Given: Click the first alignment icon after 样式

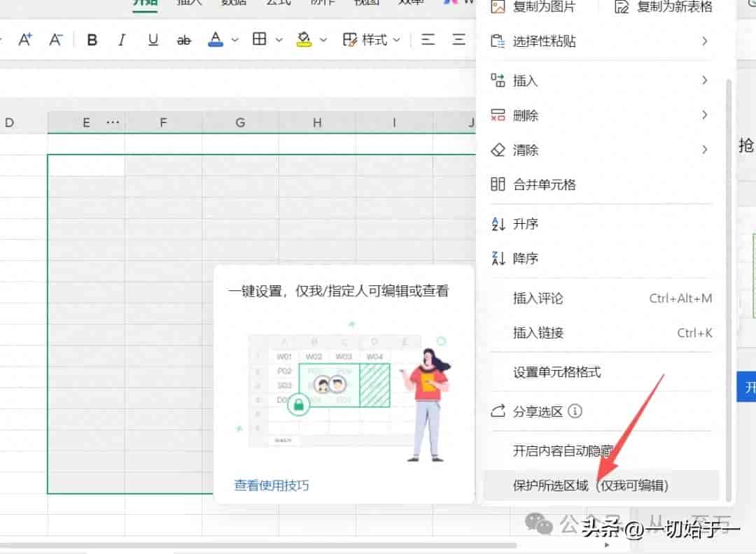Looking at the screenshot, I should point(428,39).
